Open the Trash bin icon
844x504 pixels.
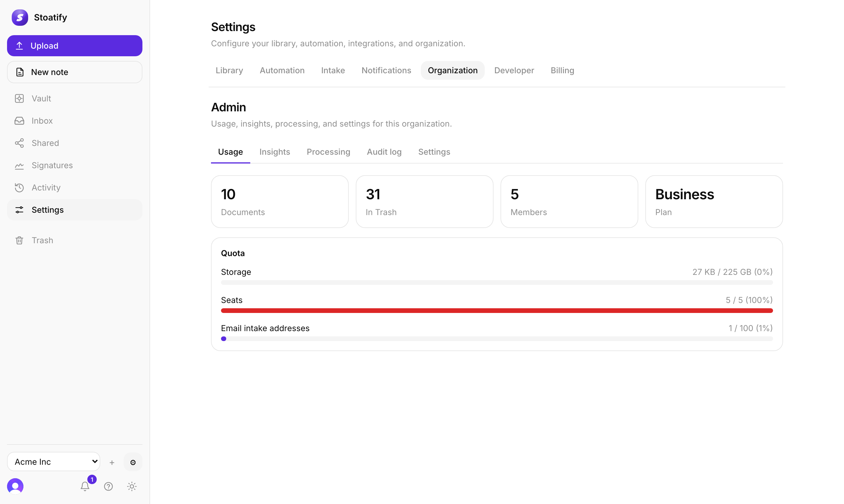click(x=19, y=241)
